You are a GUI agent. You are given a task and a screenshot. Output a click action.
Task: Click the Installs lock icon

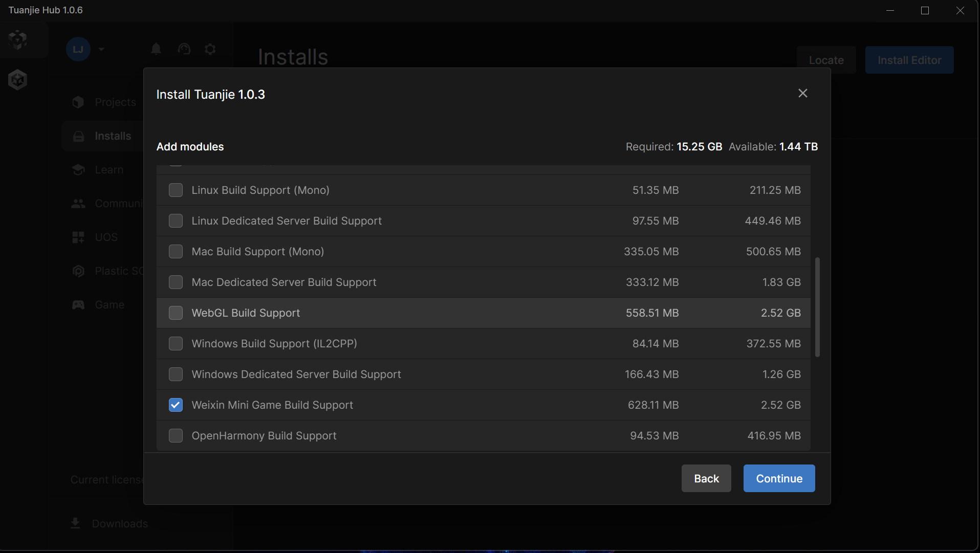78,136
